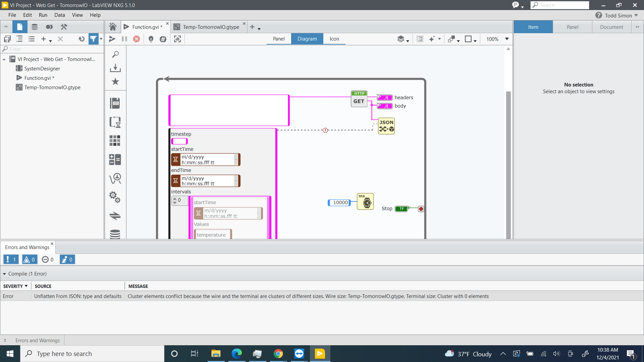Collapse the Compile (1 Error) section
This screenshot has width=644, height=362.
(4, 274)
